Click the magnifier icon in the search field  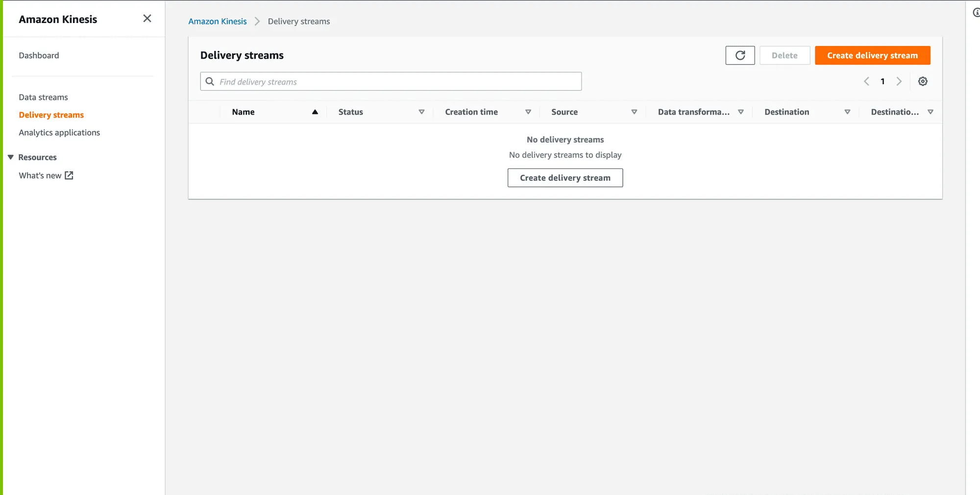click(x=210, y=81)
